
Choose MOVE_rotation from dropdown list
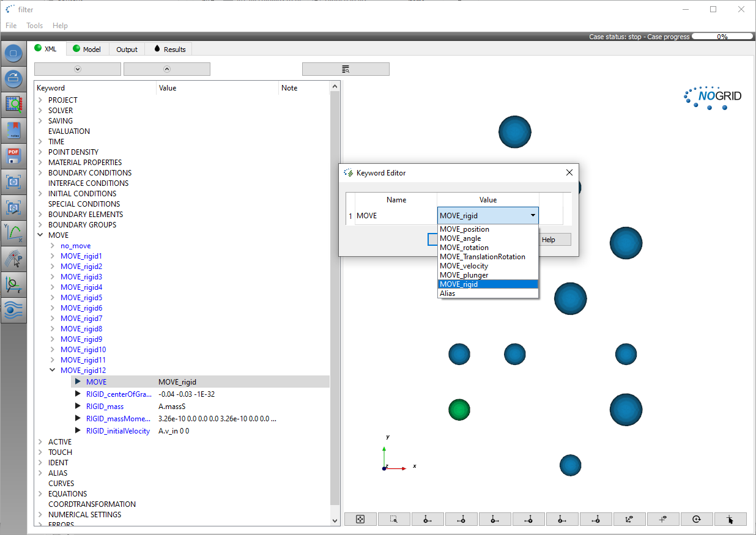click(x=488, y=248)
